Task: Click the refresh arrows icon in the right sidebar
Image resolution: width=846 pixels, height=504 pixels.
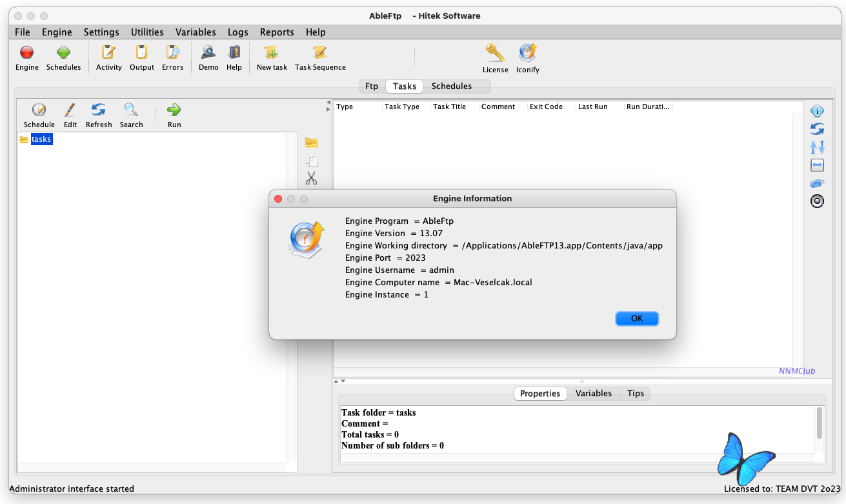Action: [x=817, y=129]
